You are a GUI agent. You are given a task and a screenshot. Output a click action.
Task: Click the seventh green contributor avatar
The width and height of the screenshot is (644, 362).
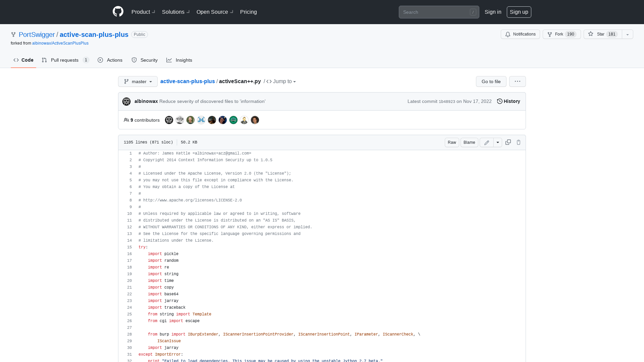pyautogui.click(x=233, y=120)
